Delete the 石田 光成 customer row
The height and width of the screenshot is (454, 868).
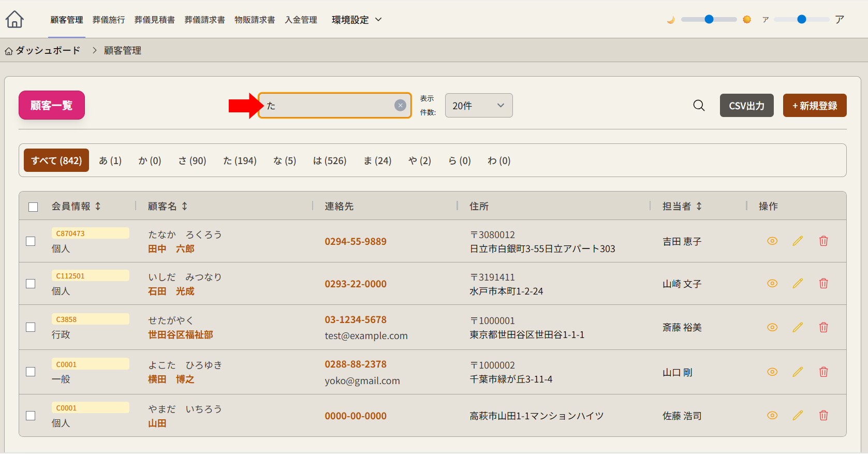point(823,284)
